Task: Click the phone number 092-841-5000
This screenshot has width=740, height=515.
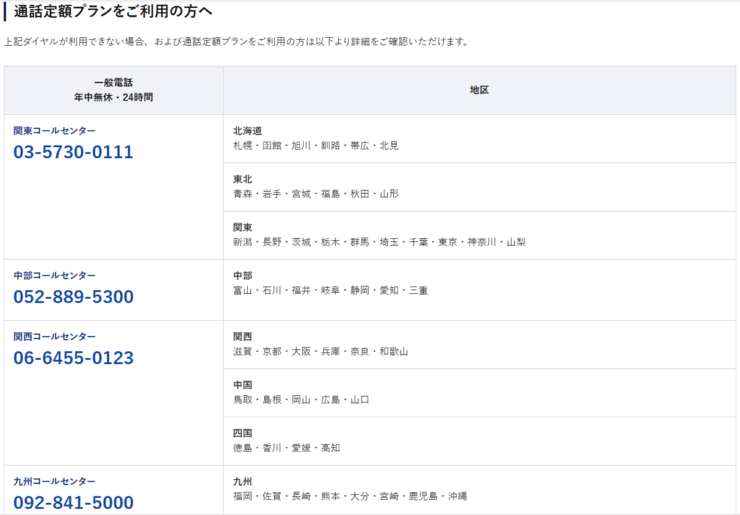Action: click(x=73, y=502)
